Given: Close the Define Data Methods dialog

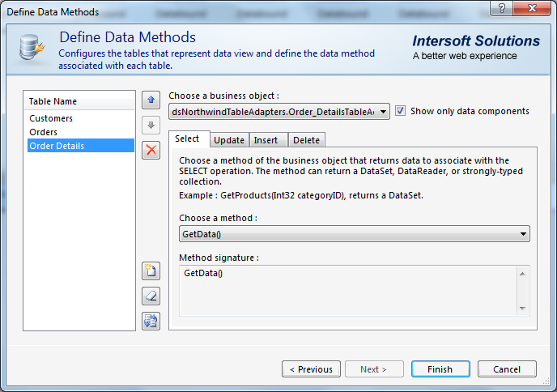Looking at the screenshot, I should click(529, 11).
